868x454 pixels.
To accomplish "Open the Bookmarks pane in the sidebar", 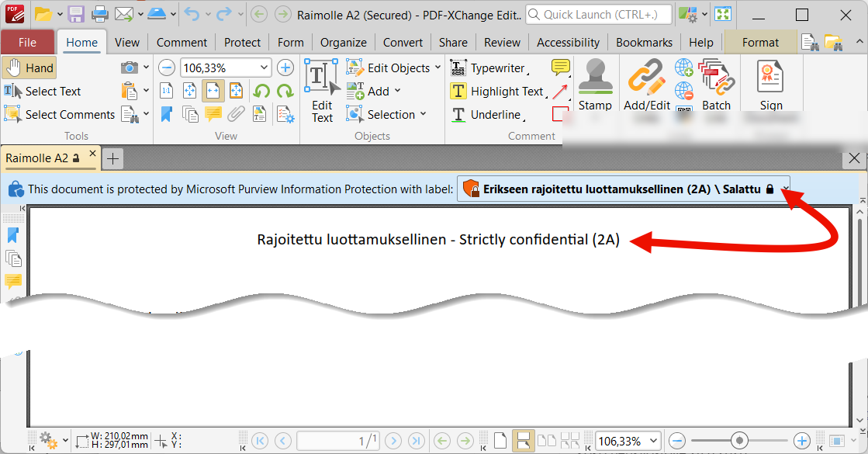I will click(12, 234).
